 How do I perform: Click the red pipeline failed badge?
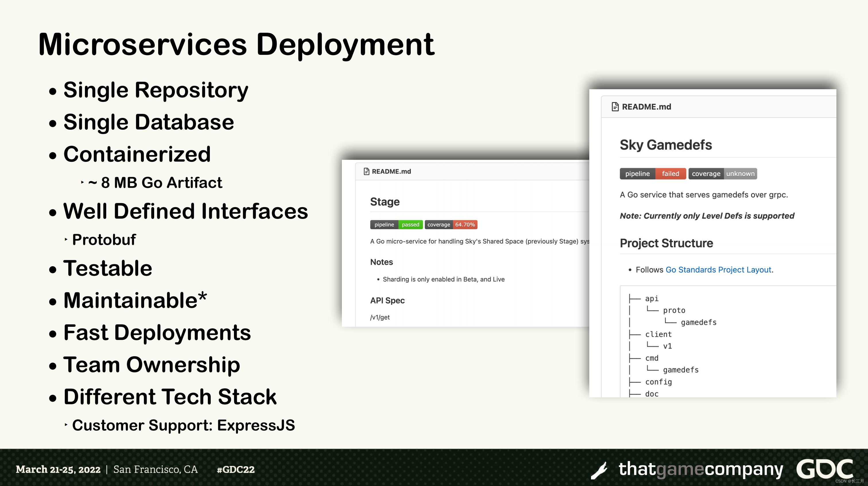click(x=652, y=174)
